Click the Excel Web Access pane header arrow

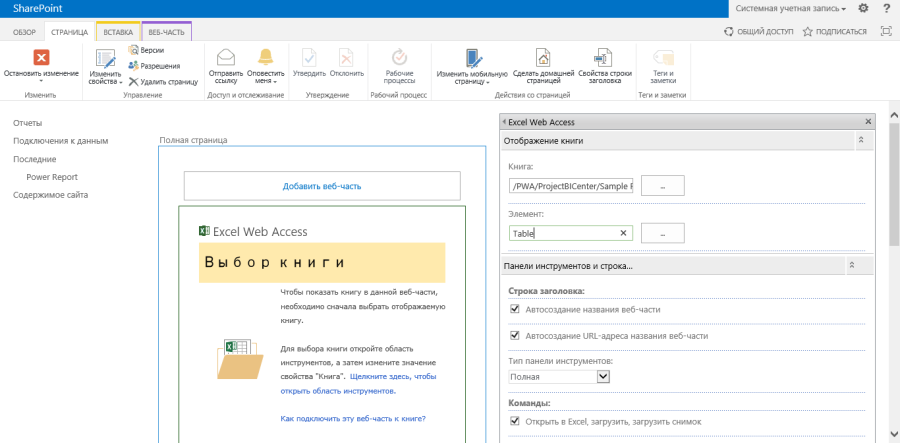tap(504, 122)
